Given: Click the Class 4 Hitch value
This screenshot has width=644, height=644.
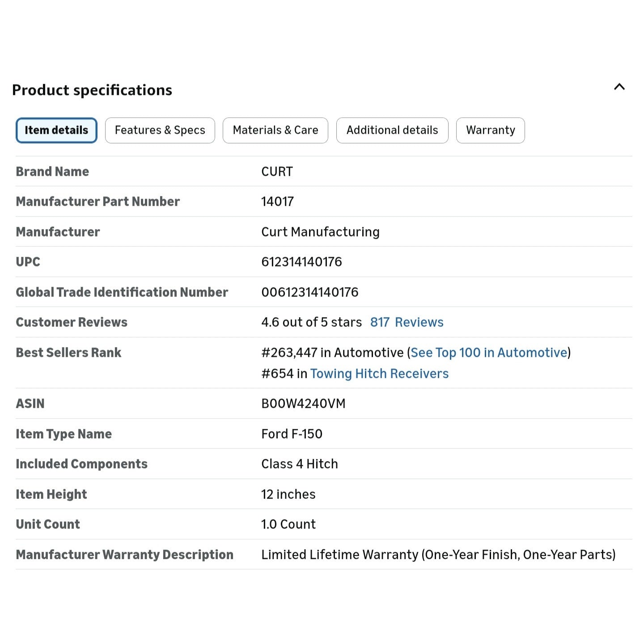Looking at the screenshot, I should (299, 464).
